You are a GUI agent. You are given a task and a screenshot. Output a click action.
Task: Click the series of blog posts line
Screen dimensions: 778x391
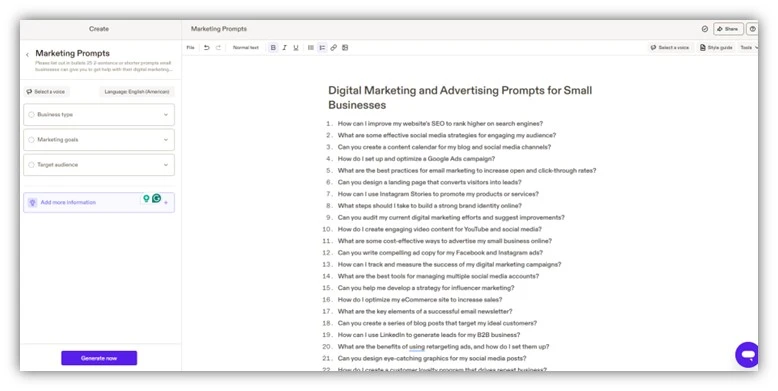point(437,324)
